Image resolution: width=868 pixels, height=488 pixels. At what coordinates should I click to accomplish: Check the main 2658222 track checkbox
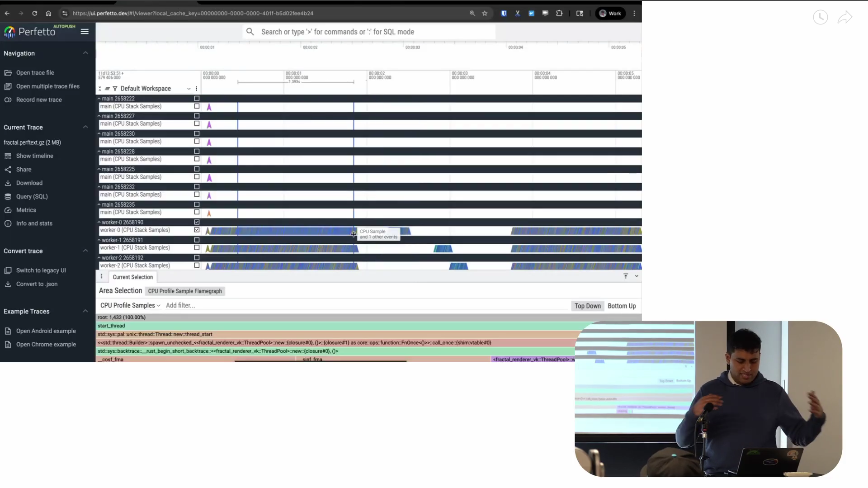[197, 98]
